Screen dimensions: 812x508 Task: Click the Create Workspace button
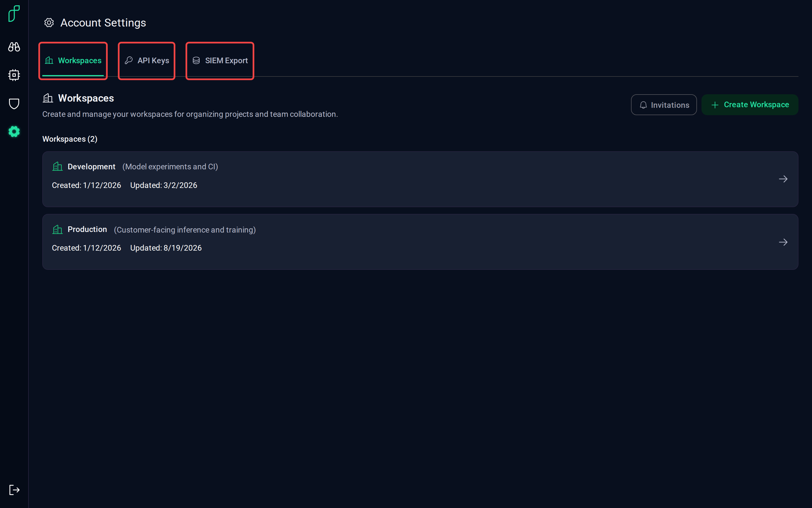pyautogui.click(x=750, y=105)
